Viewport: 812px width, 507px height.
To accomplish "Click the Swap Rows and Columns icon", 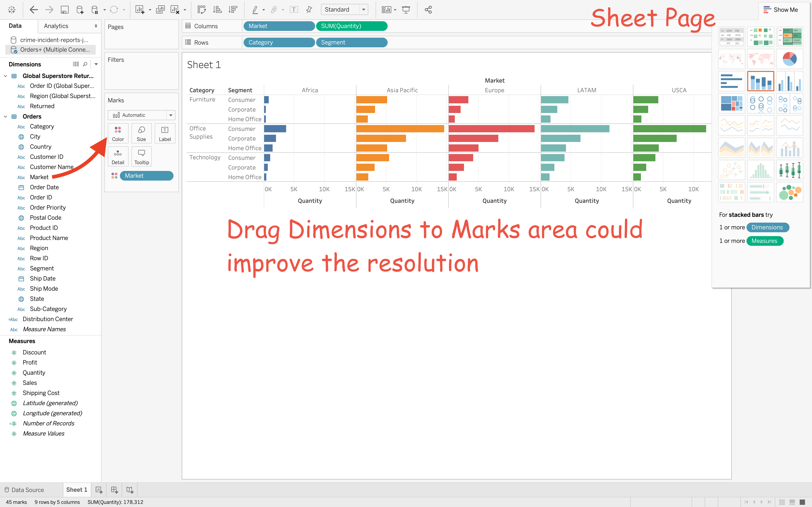I will pyautogui.click(x=201, y=10).
